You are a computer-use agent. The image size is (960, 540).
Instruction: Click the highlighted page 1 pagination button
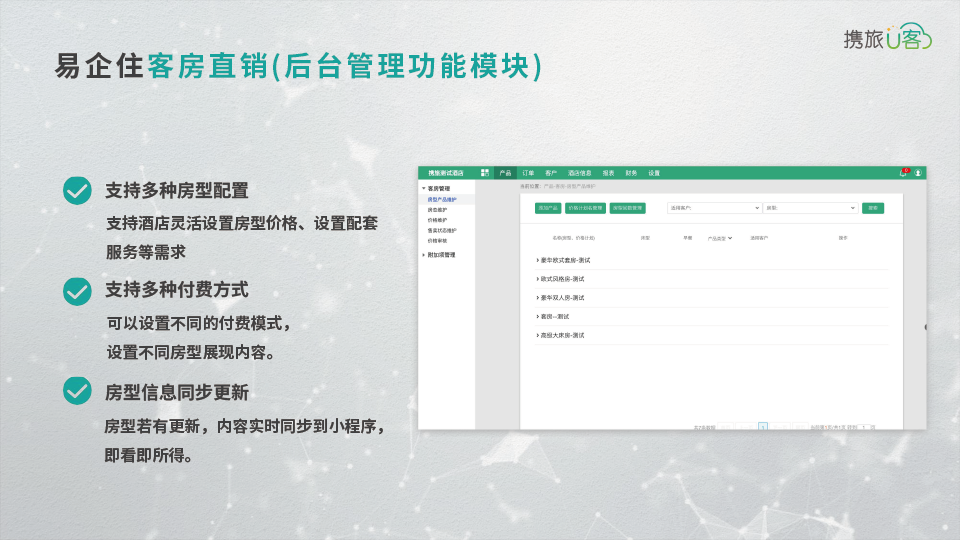(763, 427)
